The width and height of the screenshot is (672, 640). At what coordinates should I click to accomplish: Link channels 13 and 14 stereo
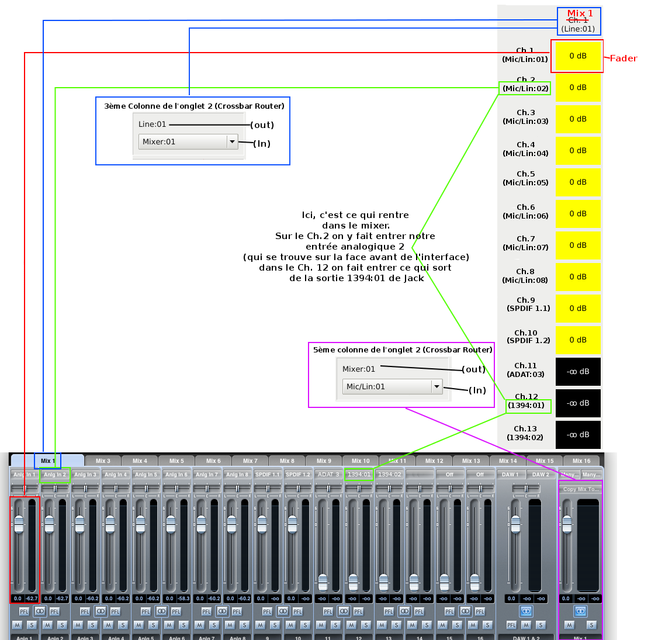click(x=404, y=611)
